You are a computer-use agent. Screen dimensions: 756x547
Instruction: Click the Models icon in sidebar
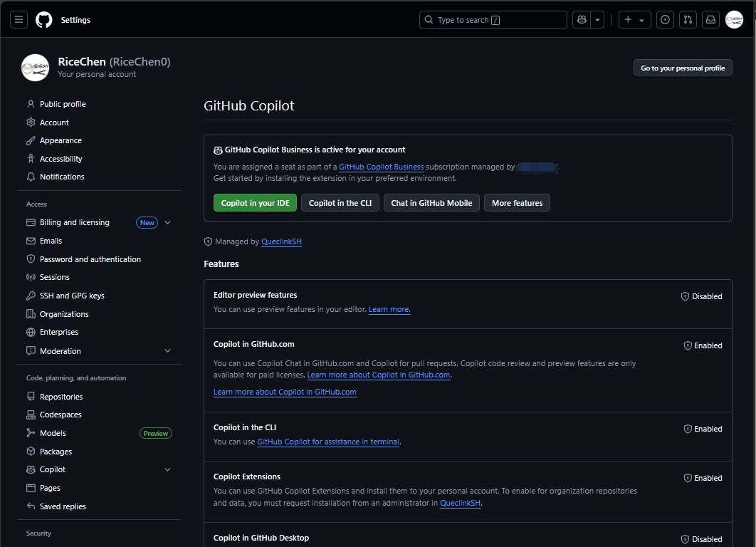point(31,432)
